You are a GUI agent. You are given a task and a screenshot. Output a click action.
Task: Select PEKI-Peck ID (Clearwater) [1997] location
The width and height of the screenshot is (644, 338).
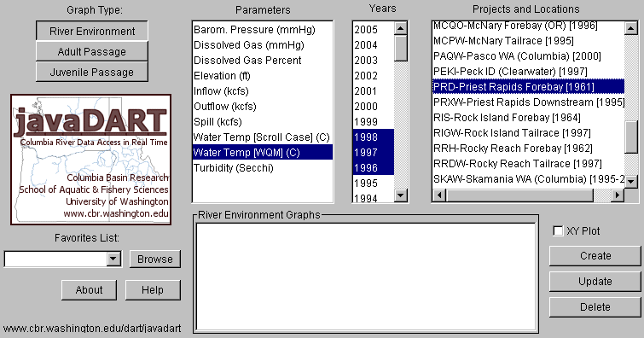point(529,72)
